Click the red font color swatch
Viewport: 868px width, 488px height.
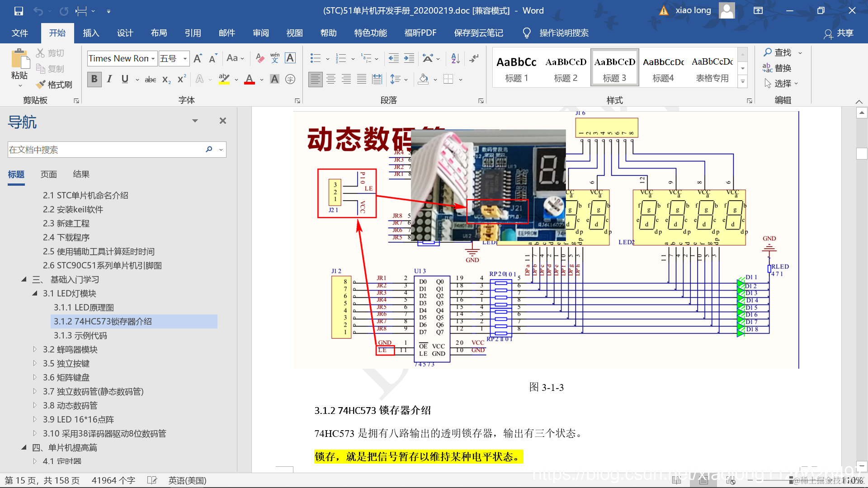tap(250, 80)
